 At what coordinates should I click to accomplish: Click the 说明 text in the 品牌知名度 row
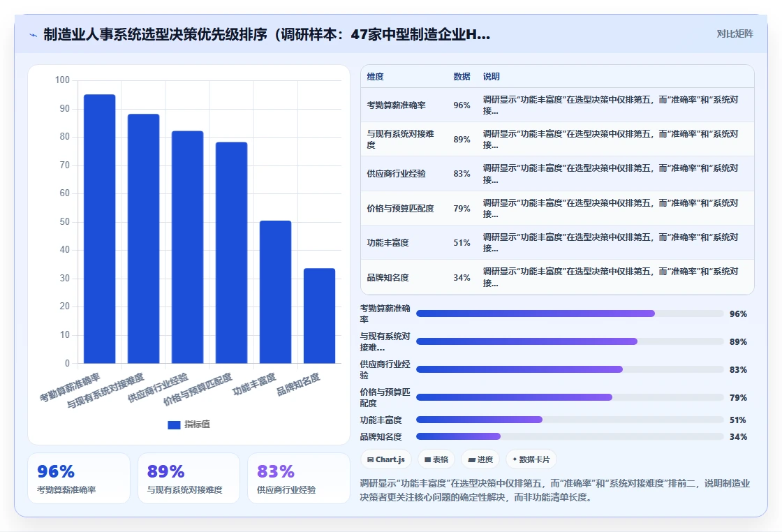coord(610,277)
